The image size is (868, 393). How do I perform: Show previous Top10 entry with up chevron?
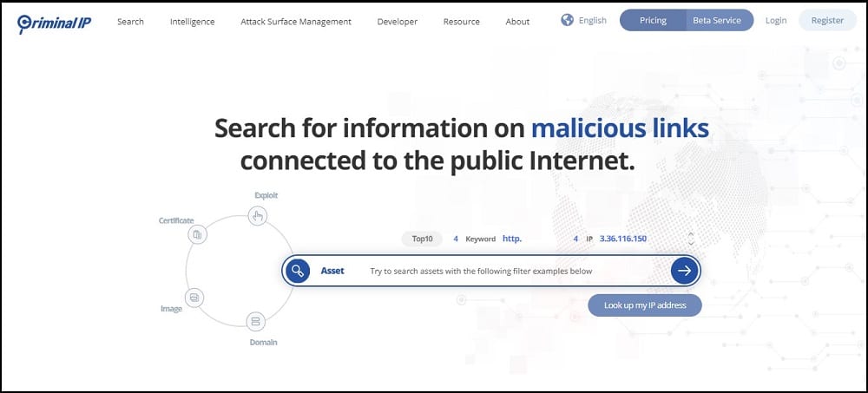[x=691, y=234]
